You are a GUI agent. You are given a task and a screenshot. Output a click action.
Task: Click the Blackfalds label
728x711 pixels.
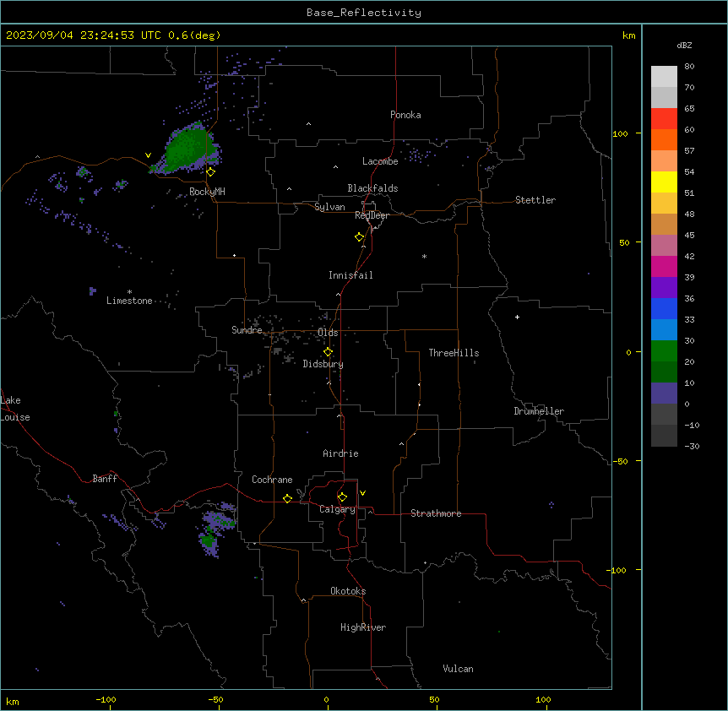point(372,188)
